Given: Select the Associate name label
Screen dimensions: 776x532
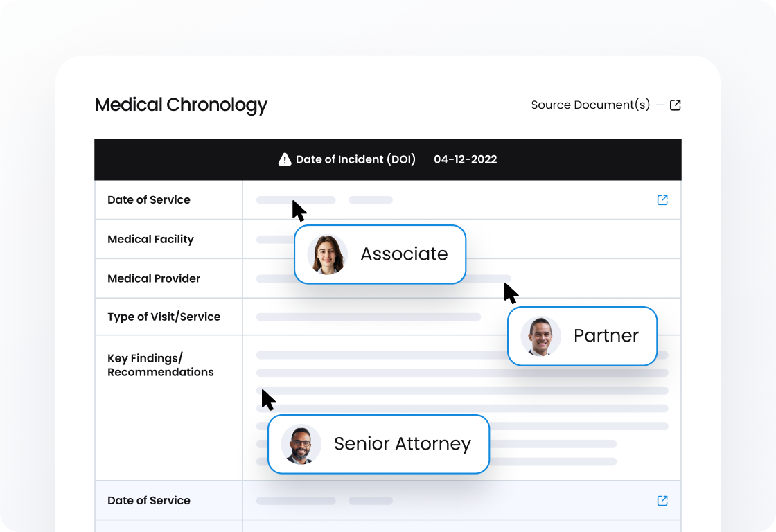Looking at the screenshot, I should (x=404, y=254).
